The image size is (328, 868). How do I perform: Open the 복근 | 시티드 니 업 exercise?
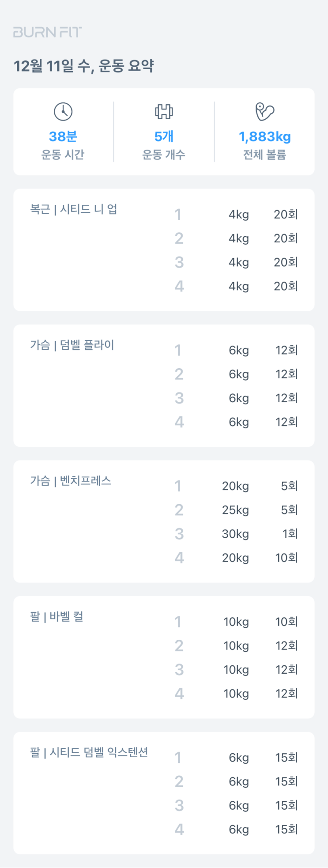click(73, 209)
